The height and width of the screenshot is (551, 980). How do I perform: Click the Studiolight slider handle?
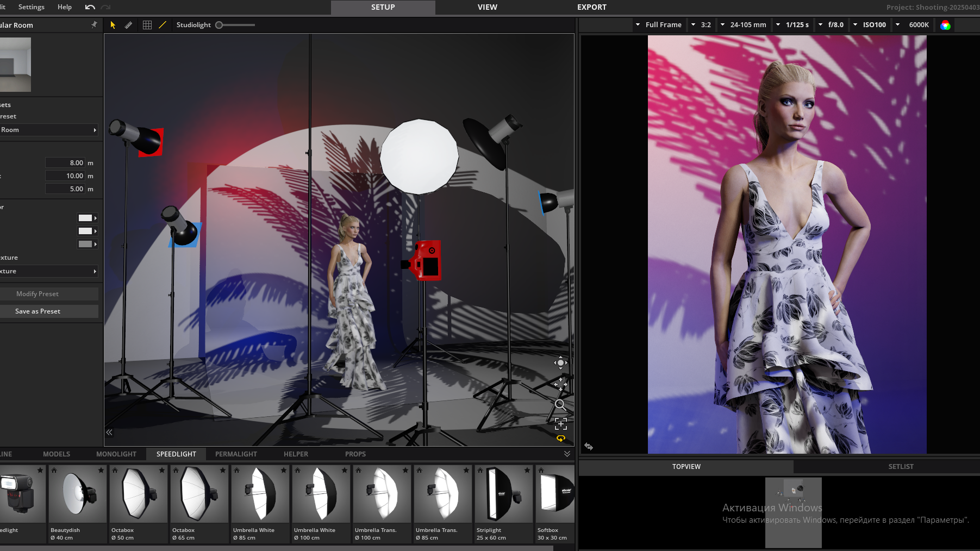pyautogui.click(x=219, y=25)
